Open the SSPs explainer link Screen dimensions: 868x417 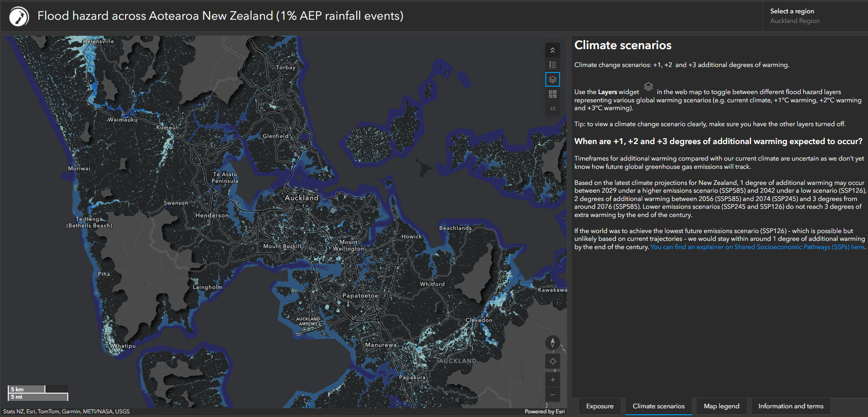point(757,247)
